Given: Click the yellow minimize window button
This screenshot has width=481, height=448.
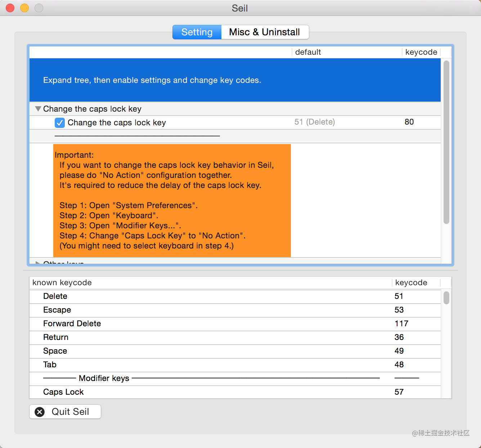Looking at the screenshot, I should (x=24, y=8).
